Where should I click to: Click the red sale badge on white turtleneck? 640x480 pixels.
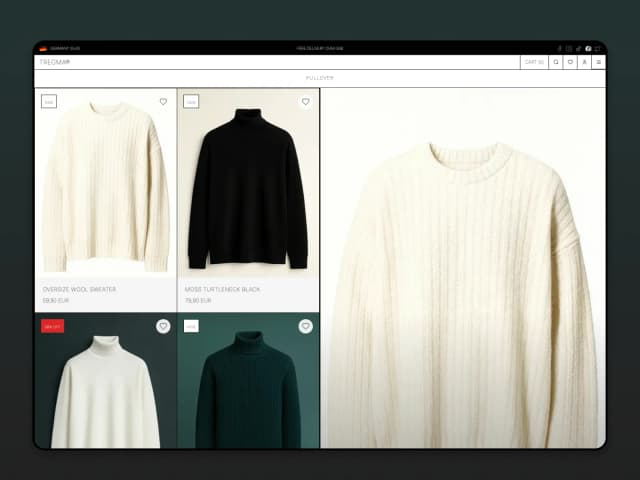52,326
